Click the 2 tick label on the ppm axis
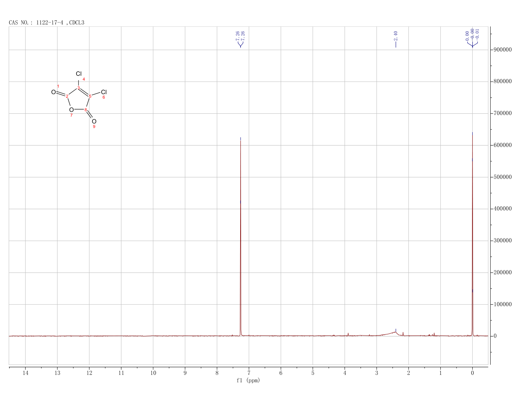Screen dimensions: 532x411 click(409, 373)
